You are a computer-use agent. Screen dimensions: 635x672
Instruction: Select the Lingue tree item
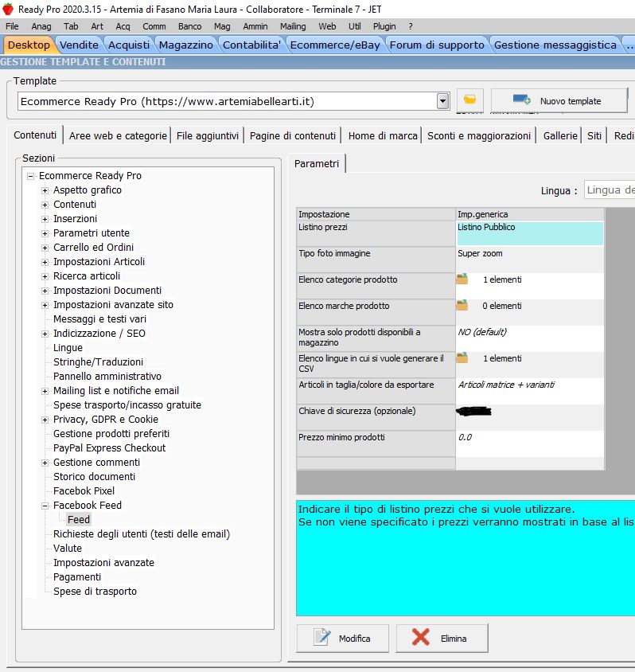(x=68, y=348)
